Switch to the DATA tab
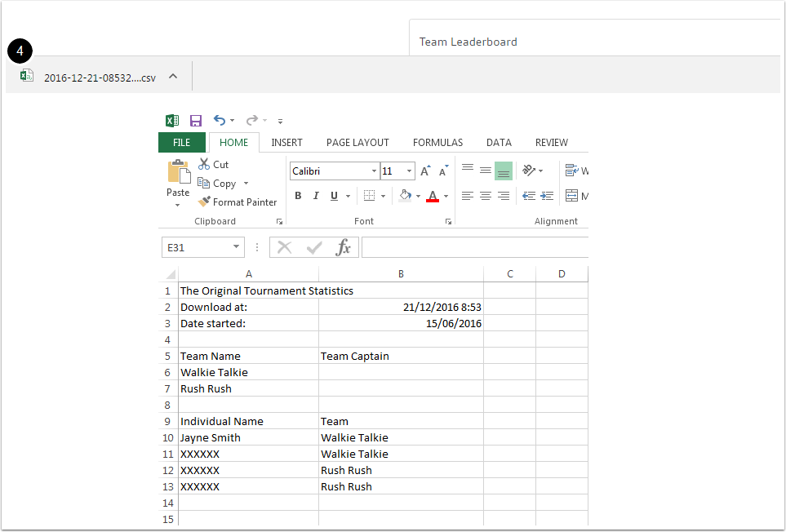 499,142
